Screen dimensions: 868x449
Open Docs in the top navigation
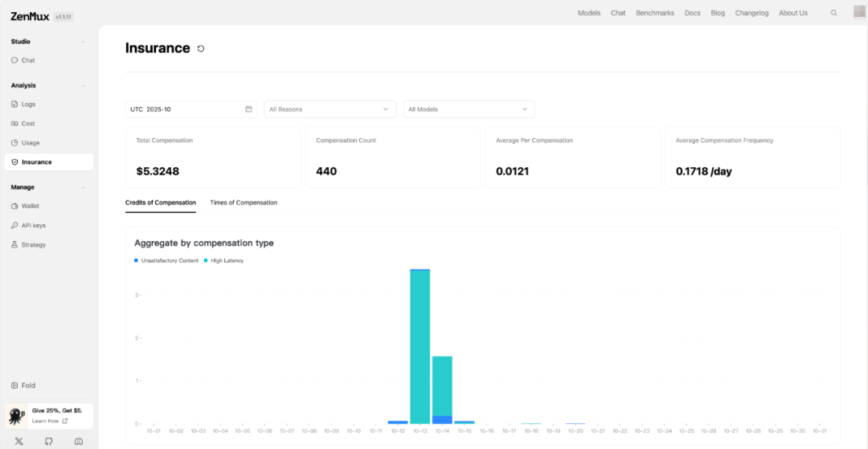pyautogui.click(x=693, y=13)
